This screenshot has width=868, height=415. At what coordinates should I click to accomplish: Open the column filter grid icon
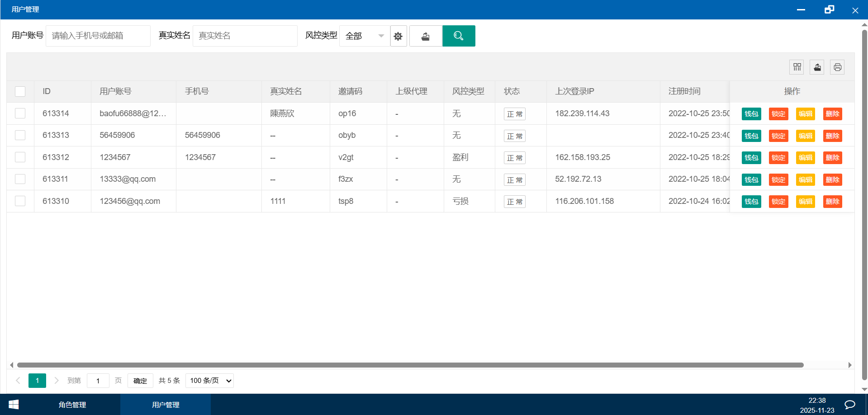[x=797, y=67]
